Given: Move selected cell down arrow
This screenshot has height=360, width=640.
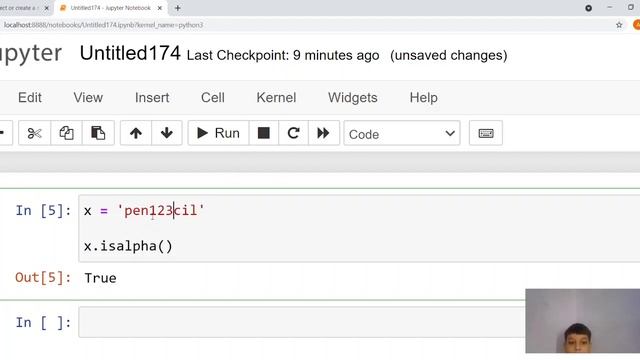Looking at the screenshot, I should (x=167, y=133).
